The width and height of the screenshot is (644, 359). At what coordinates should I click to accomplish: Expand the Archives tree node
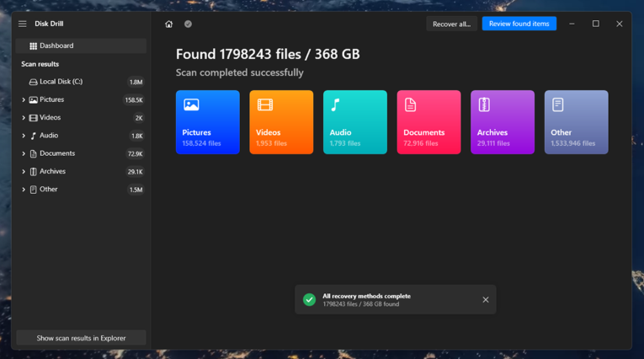pos(24,172)
